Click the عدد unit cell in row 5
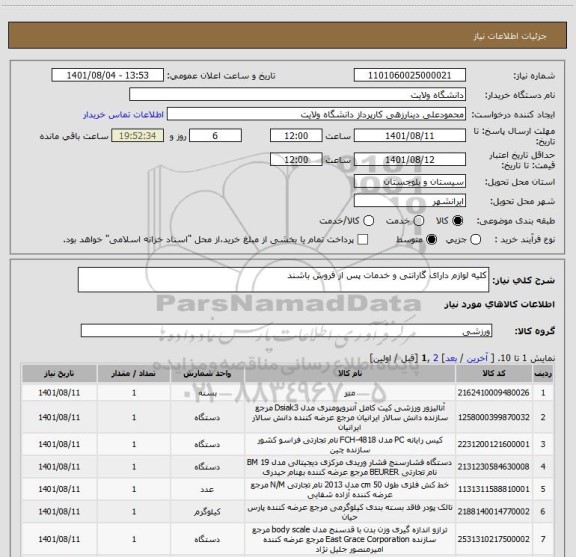Screen dimensions: 576x557 (x=207, y=489)
